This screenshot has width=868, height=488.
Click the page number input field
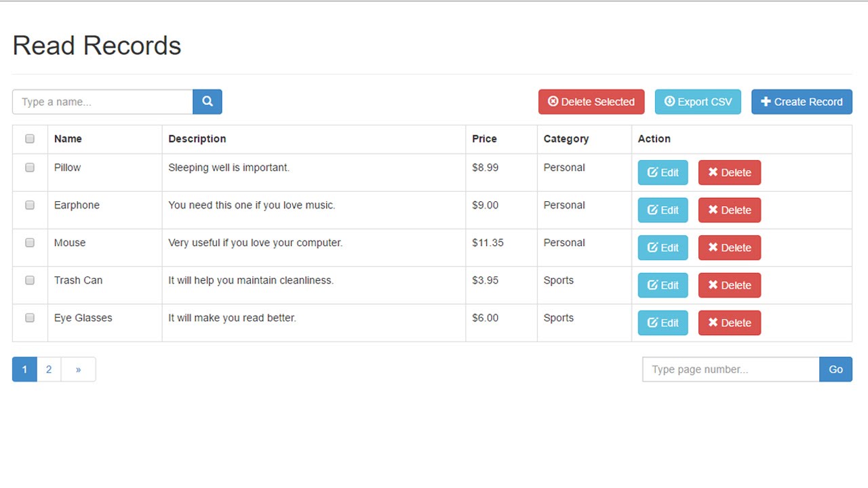pyautogui.click(x=730, y=369)
